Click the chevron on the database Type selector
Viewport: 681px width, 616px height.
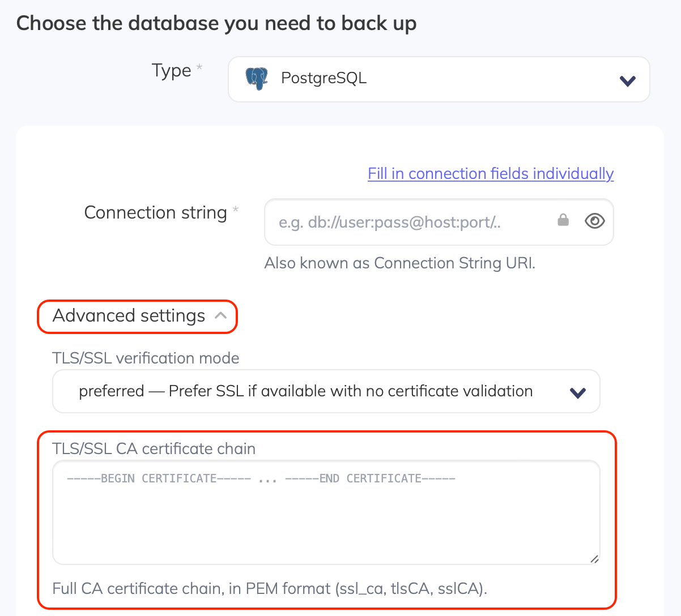[627, 80]
